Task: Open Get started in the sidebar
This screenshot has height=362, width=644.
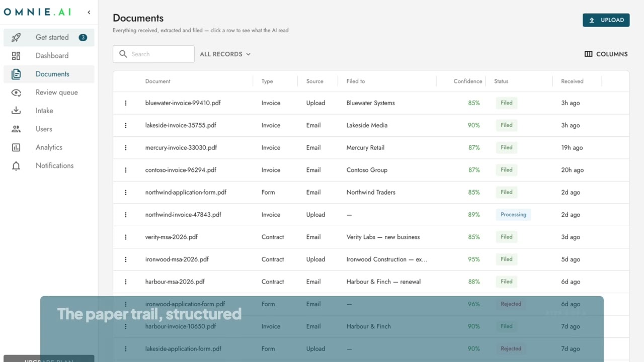Action: point(49,37)
